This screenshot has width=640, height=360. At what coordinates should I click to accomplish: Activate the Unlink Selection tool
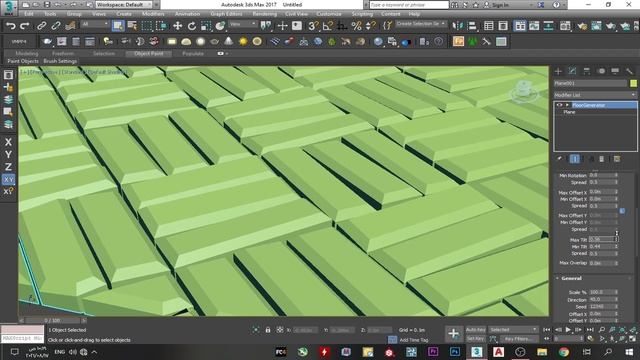[56, 26]
